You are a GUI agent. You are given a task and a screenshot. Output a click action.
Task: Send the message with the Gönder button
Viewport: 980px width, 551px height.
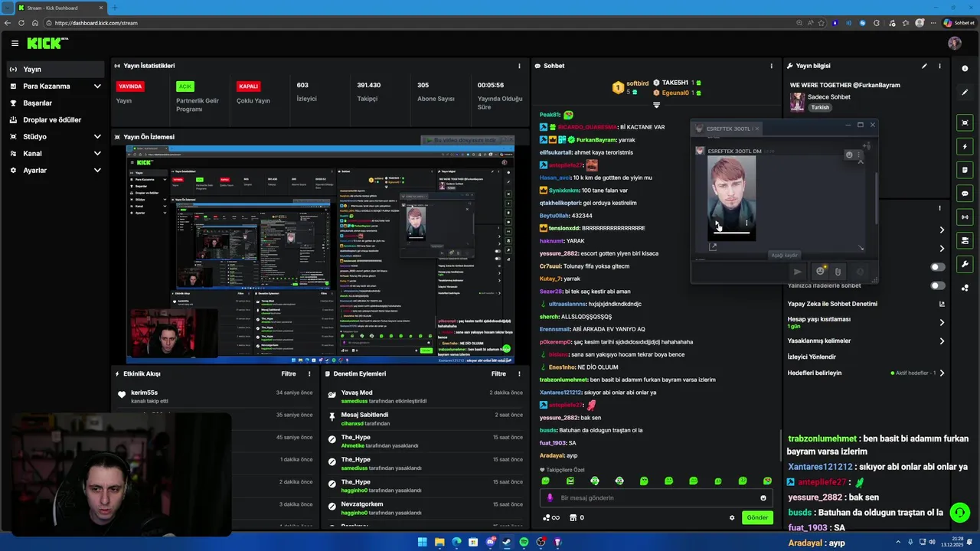(757, 517)
